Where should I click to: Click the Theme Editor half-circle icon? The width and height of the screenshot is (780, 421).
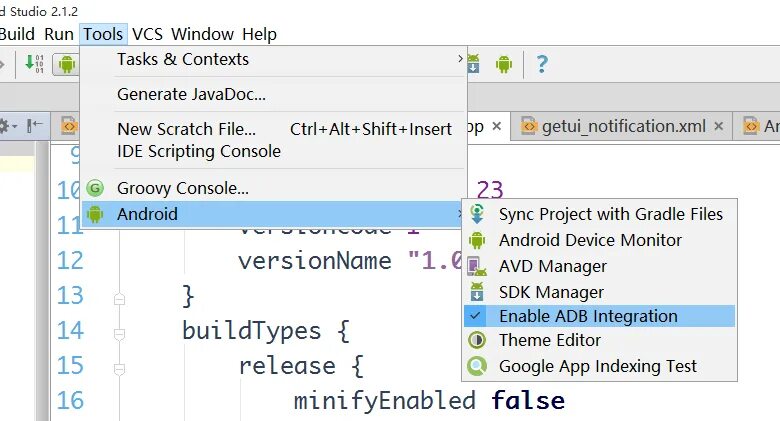pos(479,340)
